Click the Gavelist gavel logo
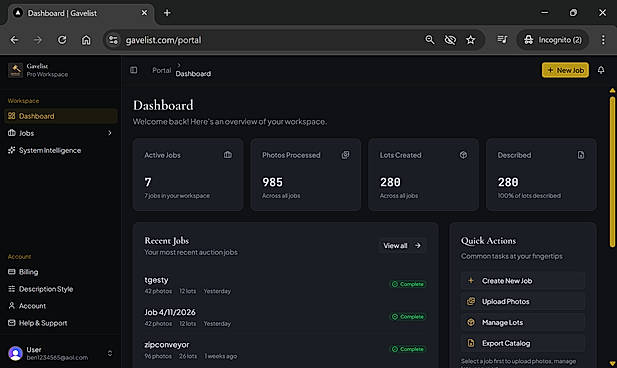Viewport: 617px width, 368px height. [x=15, y=70]
